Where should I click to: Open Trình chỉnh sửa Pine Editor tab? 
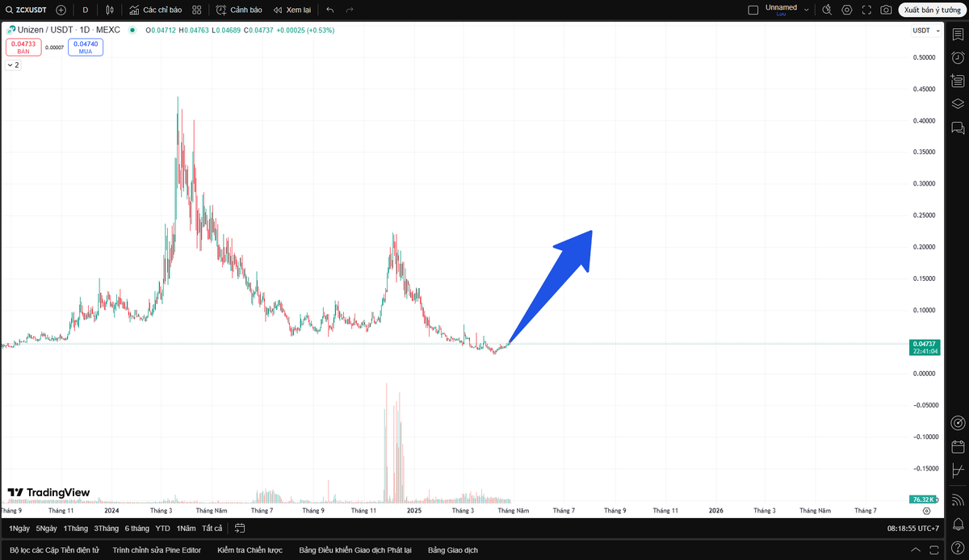point(157,550)
